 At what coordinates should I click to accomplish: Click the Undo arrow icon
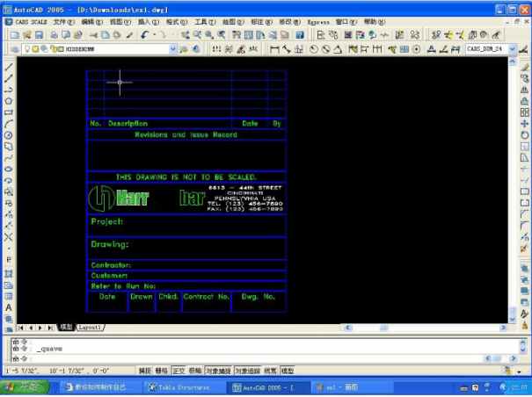(143, 35)
